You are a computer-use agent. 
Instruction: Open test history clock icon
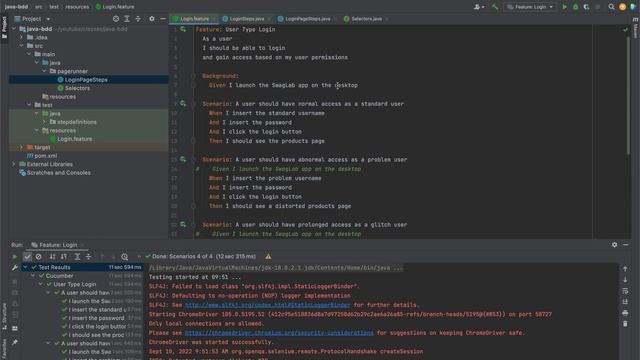coord(124,257)
